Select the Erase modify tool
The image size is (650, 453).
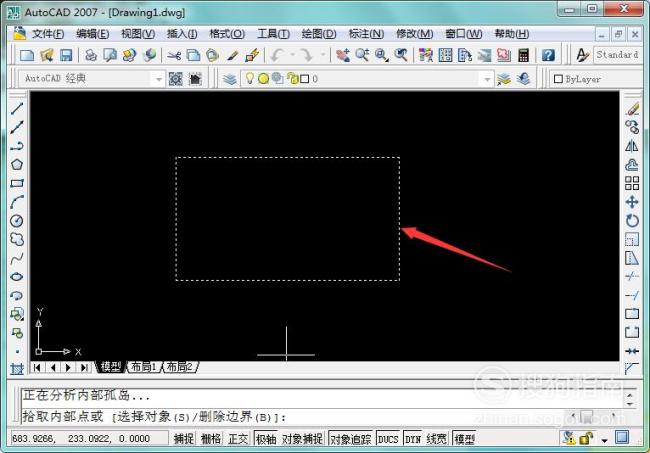pyautogui.click(x=632, y=109)
